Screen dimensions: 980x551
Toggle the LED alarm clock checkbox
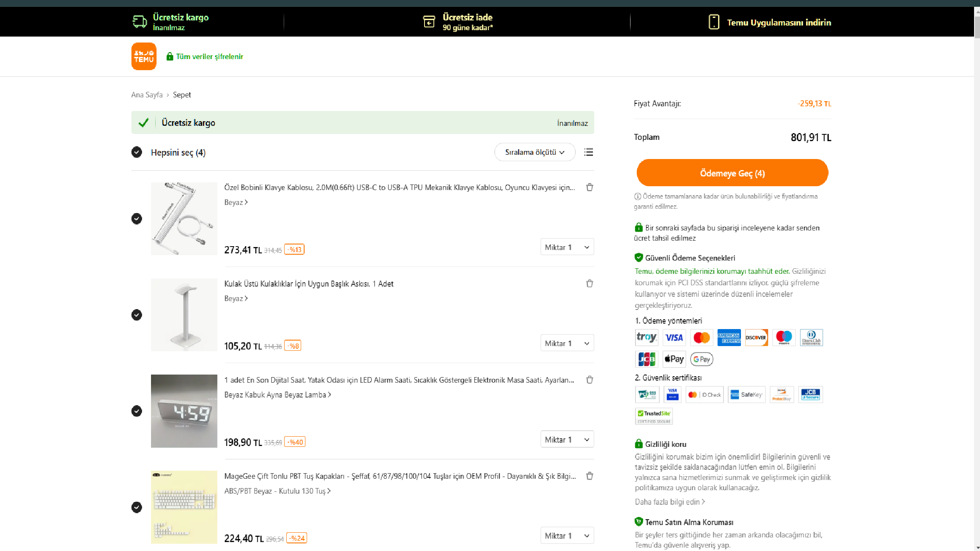click(x=137, y=411)
